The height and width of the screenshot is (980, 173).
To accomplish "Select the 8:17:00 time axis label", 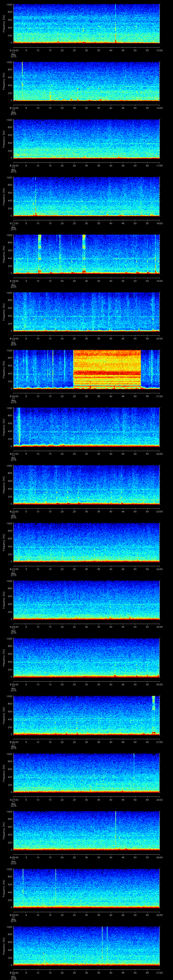I will point(14,223).
